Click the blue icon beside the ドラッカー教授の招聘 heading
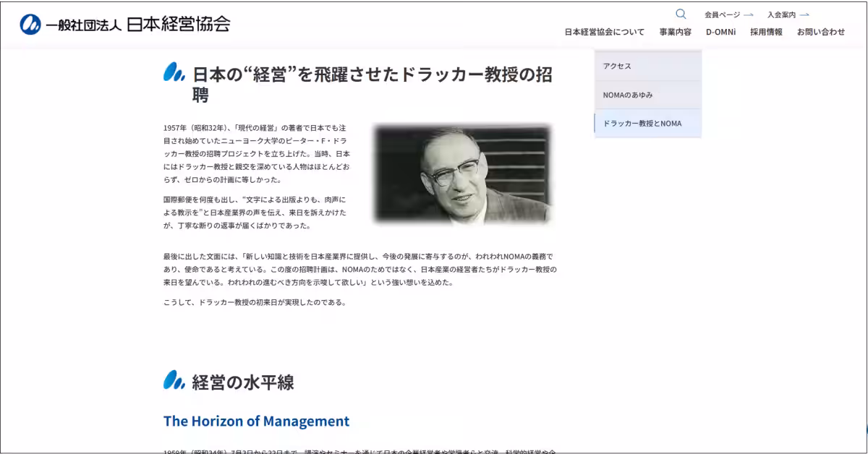 [174, 72]
